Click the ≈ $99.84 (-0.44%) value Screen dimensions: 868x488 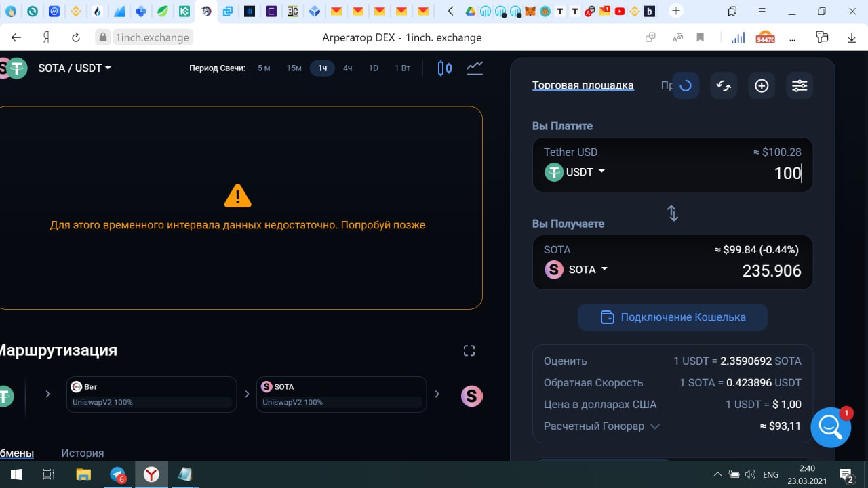(757, 250)
